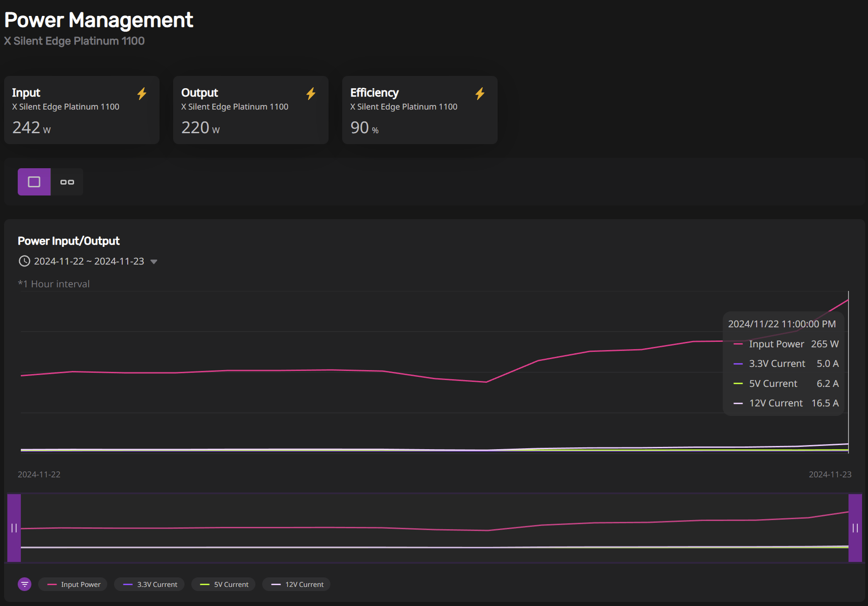Click the lightning bolt icon on Output card
The width and height of the screenshot is (868, 606).
(311, 94)
